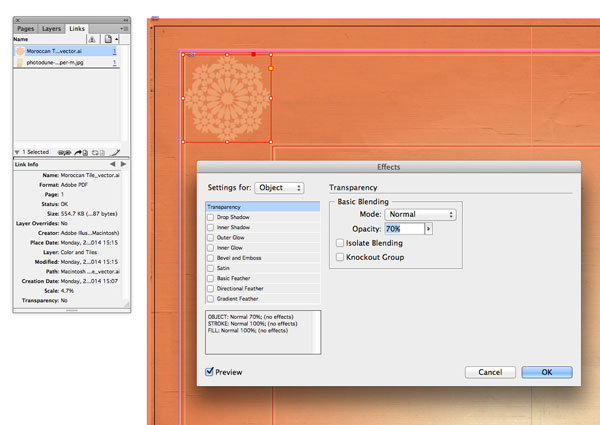Select the photodune paper jpg link row
The image size is (600, 425).
(x=67, y=62)
